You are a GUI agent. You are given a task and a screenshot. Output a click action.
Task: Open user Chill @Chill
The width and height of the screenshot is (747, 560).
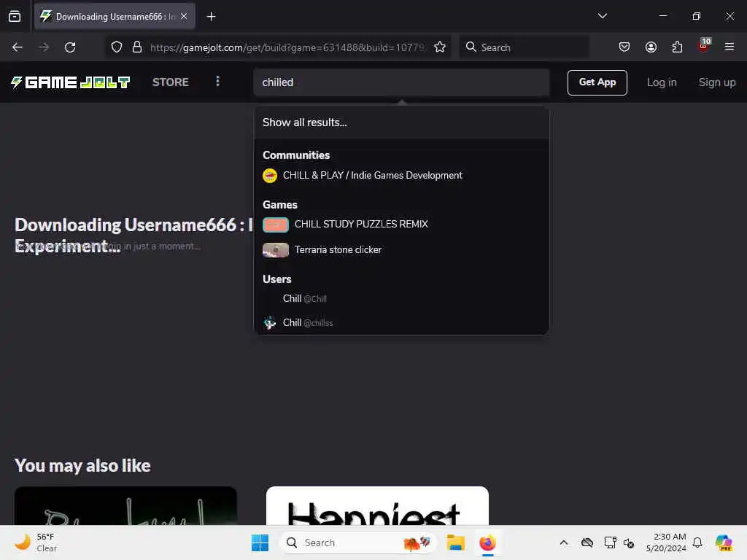click(402, 298)
